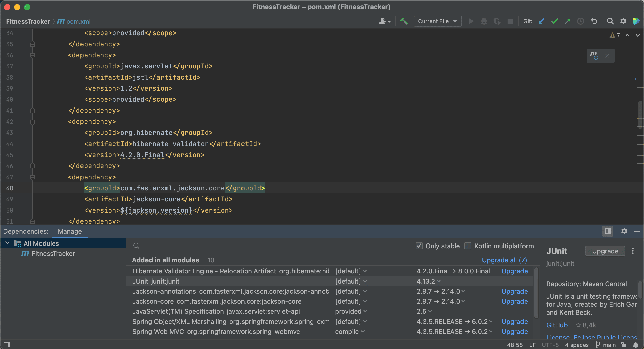Viewport: 644px width, 349px height.
Task: Click LF line separator status entry
Action: 532,345
